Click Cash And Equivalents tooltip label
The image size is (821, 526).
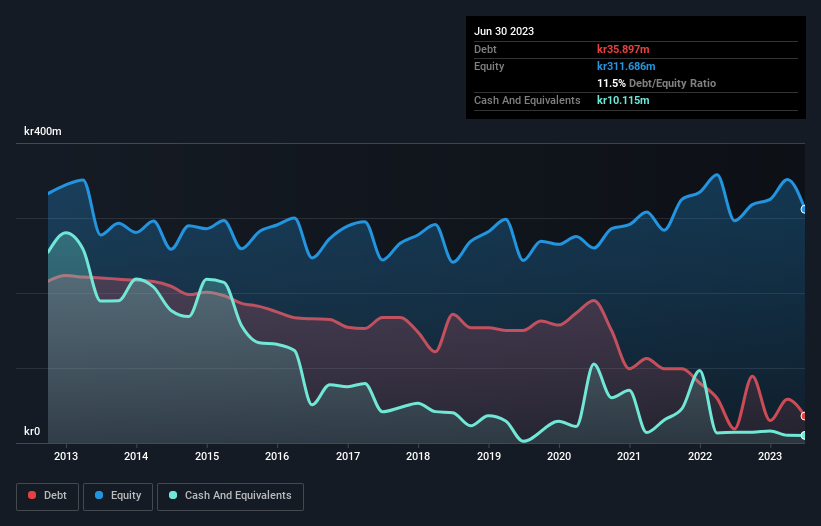[x=527, y=100]
